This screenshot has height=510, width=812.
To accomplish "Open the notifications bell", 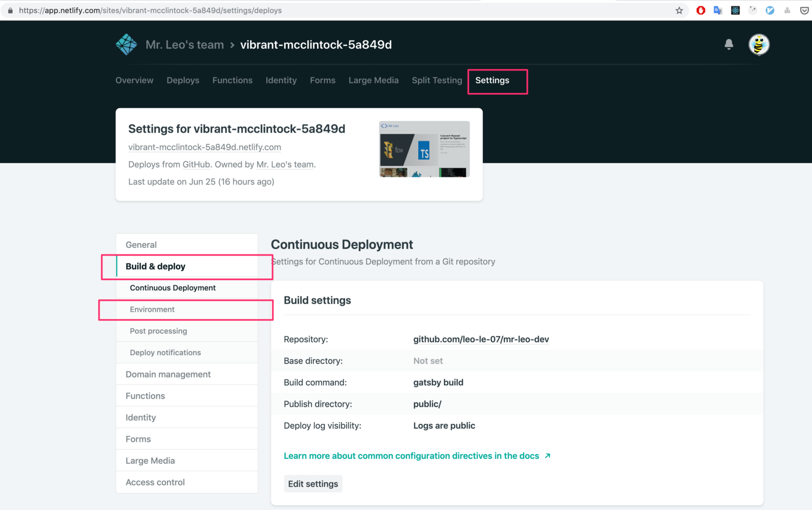I will (x=729, y=45).
